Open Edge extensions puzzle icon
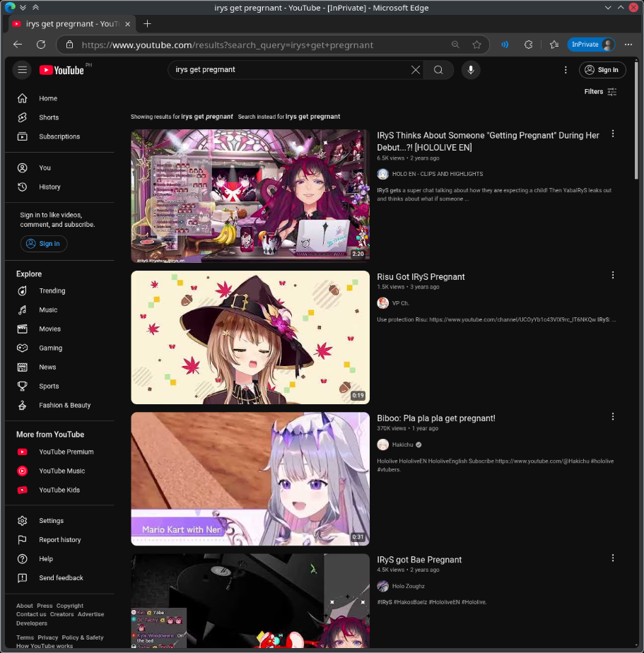 (x=528, y=45)
